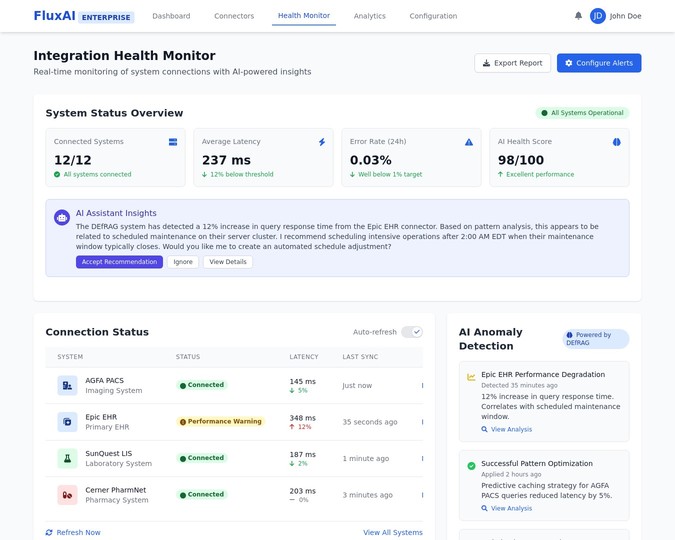The height and width of the screenshot is (540, 675).
Task: Click the Refresh Now link
Action: tap(73, 533)
